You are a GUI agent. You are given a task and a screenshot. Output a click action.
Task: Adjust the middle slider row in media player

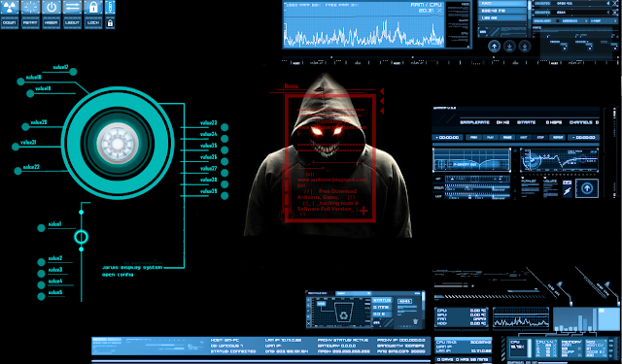tap(477, 188)
